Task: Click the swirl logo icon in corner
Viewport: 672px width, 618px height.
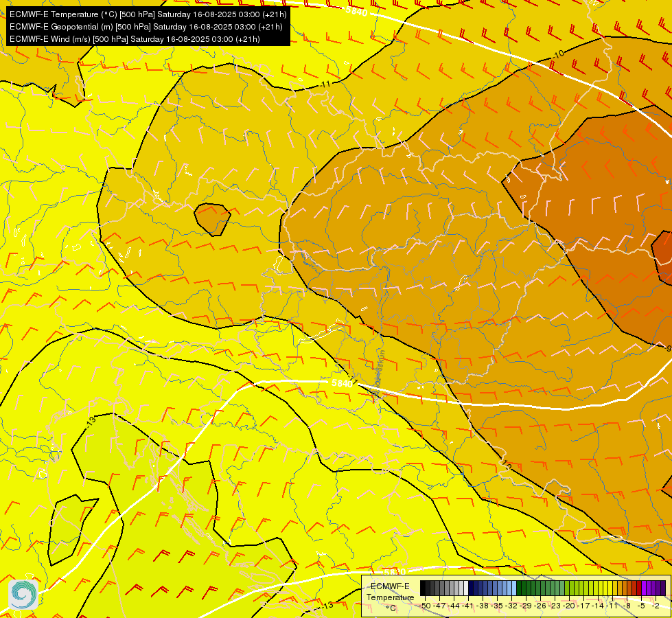Action: click(x=23, y=595)
